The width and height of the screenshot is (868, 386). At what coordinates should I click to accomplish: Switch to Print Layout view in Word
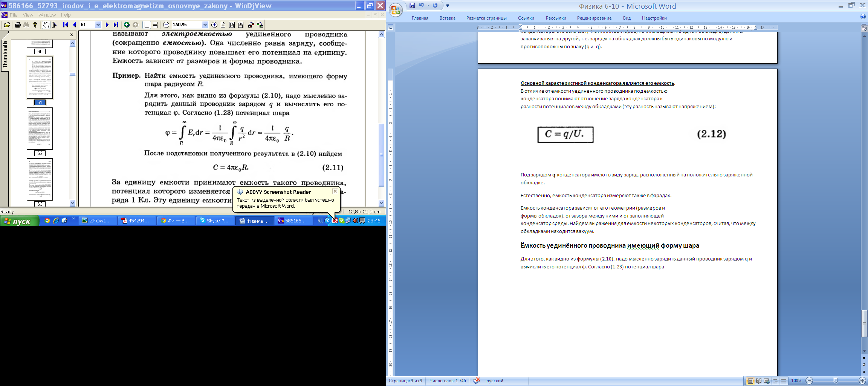(750, 381)
